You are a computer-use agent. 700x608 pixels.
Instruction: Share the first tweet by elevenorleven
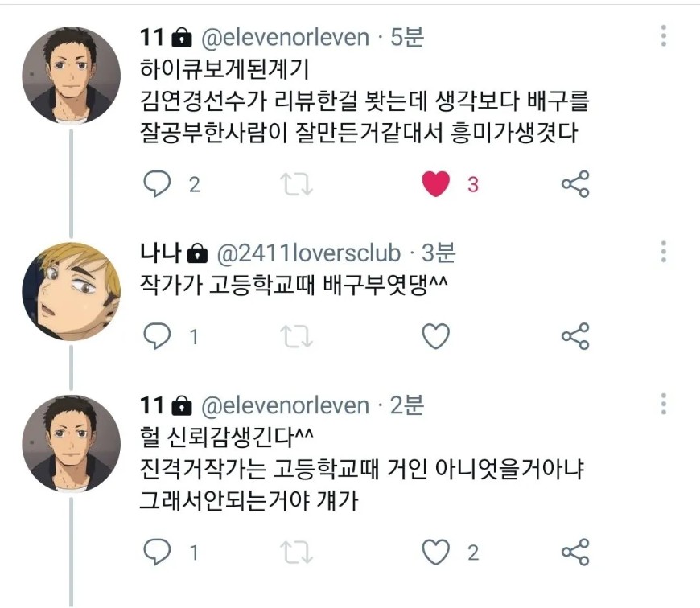tap(575, 184)
